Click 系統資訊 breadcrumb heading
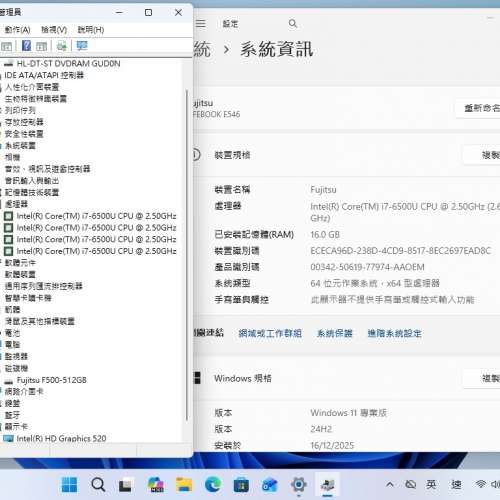Viewport: 500px width, 500px height. (277, 50)
